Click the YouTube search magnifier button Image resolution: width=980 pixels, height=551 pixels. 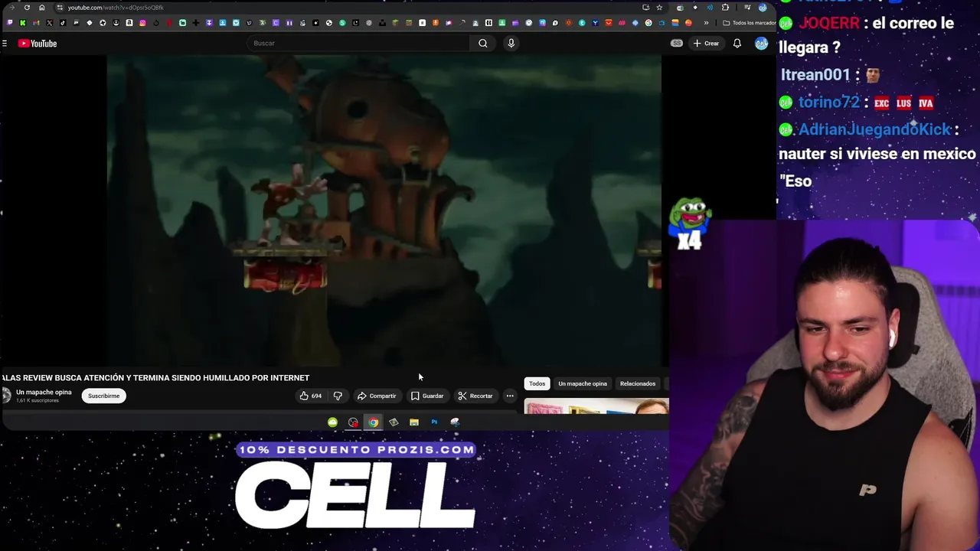click(x=483, y=43)
